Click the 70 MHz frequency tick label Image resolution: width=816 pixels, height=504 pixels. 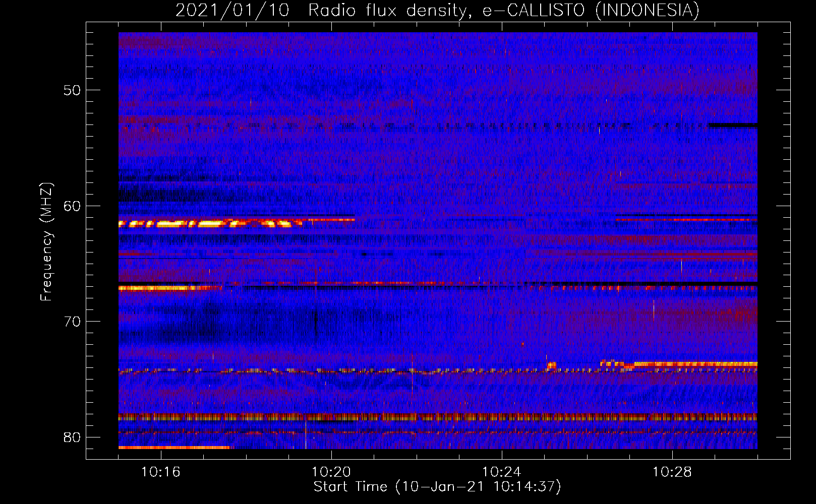pos(72,322)
